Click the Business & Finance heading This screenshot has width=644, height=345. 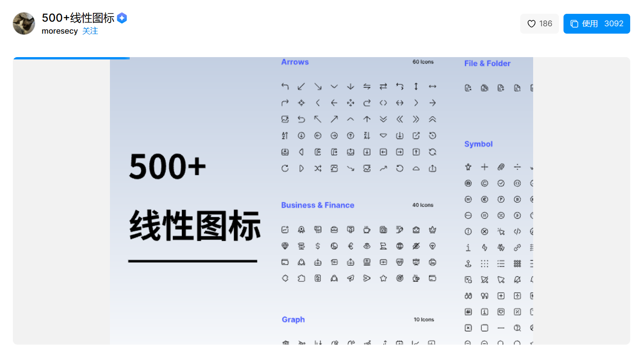click(318, 205)
